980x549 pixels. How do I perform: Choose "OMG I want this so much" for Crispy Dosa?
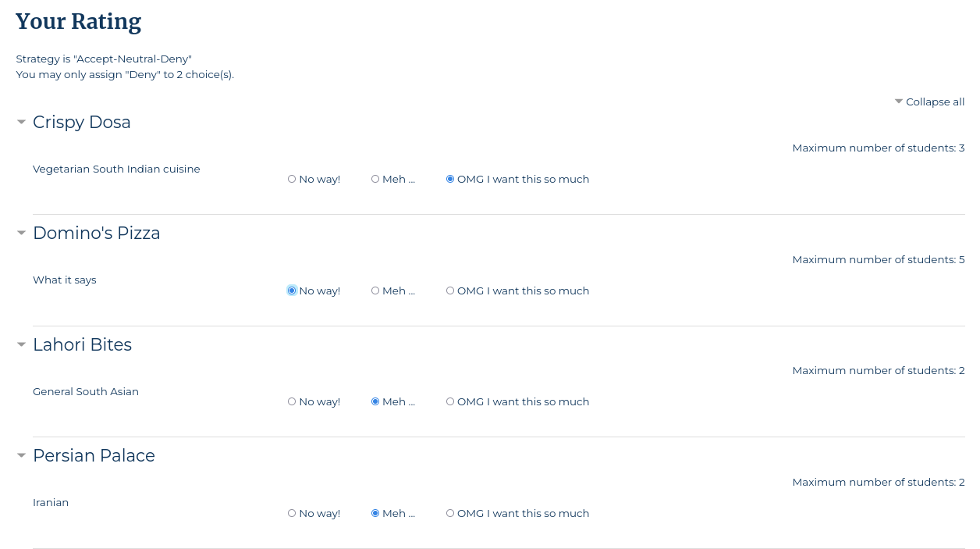tap(450, 179)
